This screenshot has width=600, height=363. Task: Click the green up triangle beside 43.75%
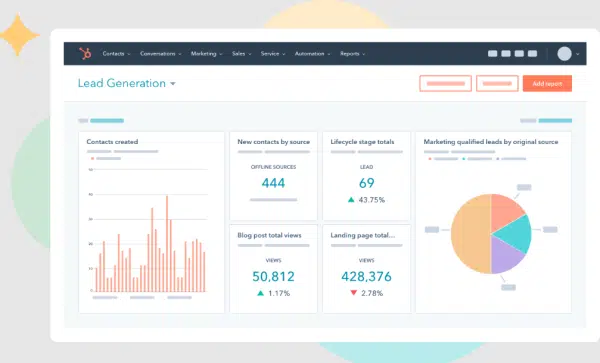tap(351, 200)
